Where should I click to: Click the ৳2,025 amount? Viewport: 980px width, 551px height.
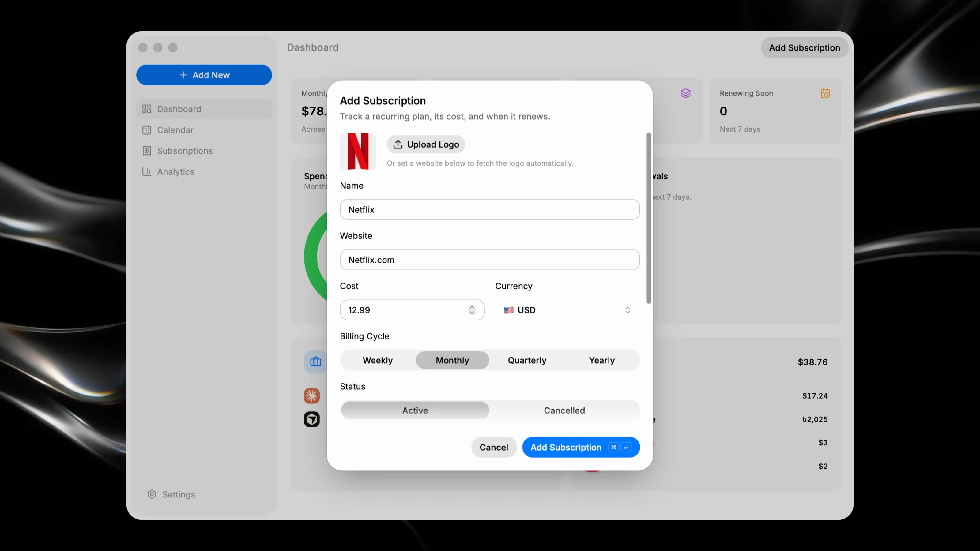(x=815, y=419)
